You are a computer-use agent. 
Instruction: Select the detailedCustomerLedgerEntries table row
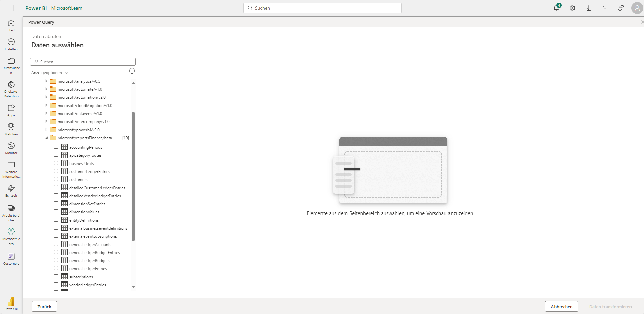click(x=90, y=188)
